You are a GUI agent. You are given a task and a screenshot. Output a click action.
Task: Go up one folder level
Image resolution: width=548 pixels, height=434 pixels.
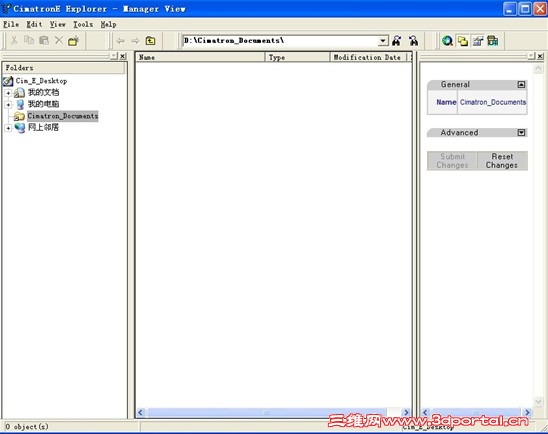(x=151, y=41)
